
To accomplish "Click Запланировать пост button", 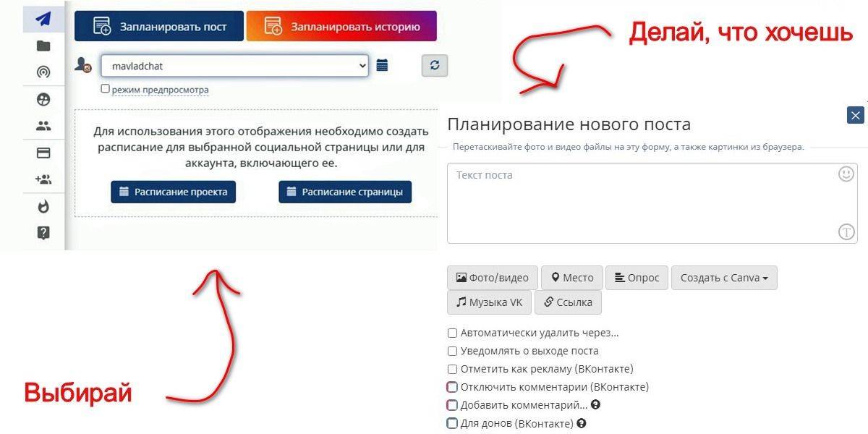I will click(159, 27).
